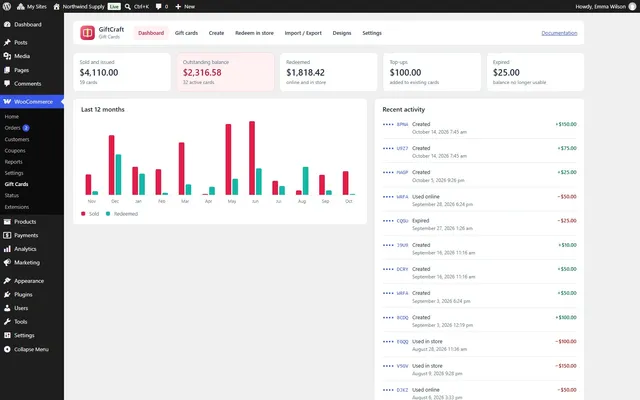640x400 pixels.
Task: Click the Outstanding balance $2,316.58 figure
Action: click(202, 73)
